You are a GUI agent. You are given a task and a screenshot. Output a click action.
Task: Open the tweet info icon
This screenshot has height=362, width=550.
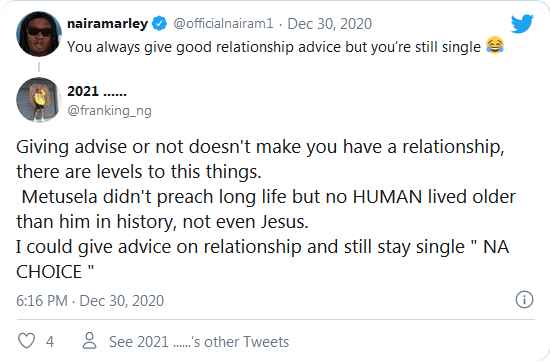(524, 300)
